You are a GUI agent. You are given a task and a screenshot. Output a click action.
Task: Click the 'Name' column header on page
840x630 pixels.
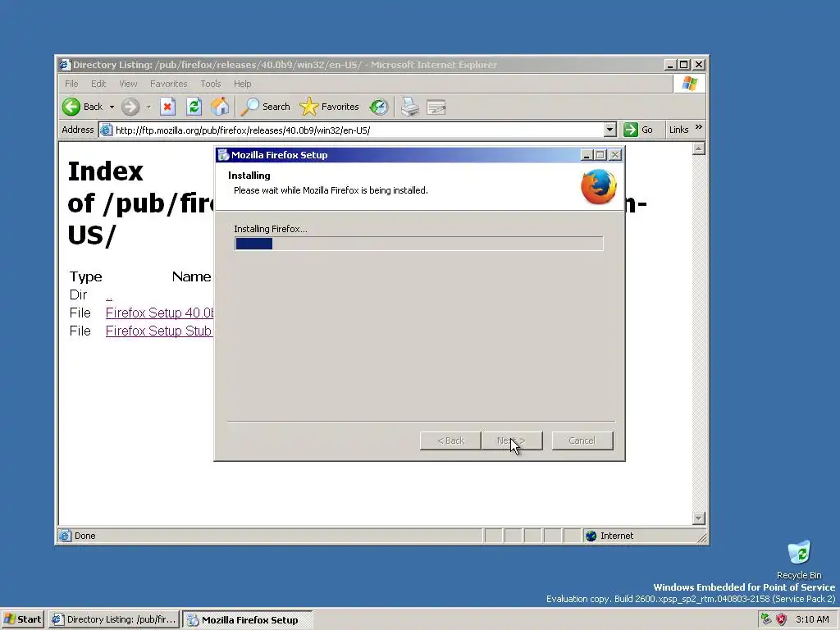192,277
